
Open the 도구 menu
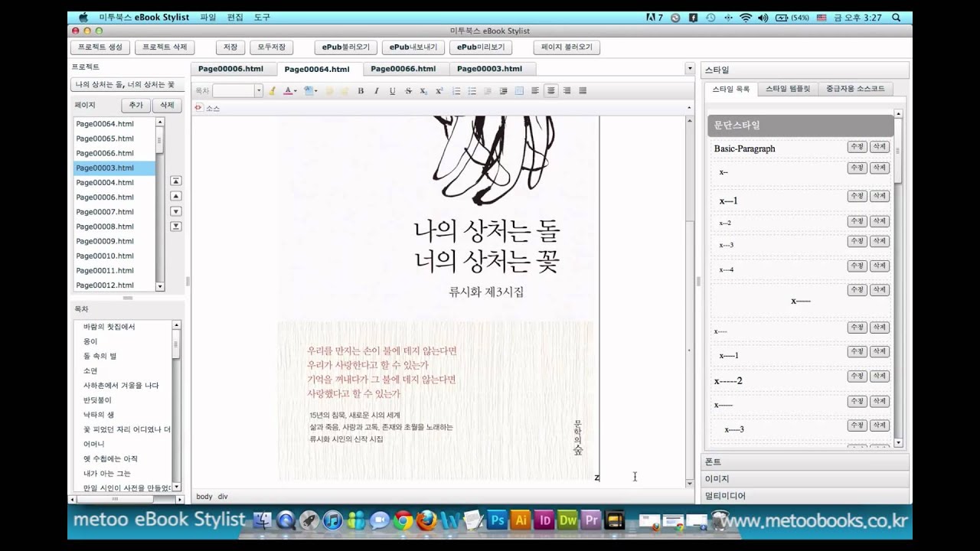point(262,18)
